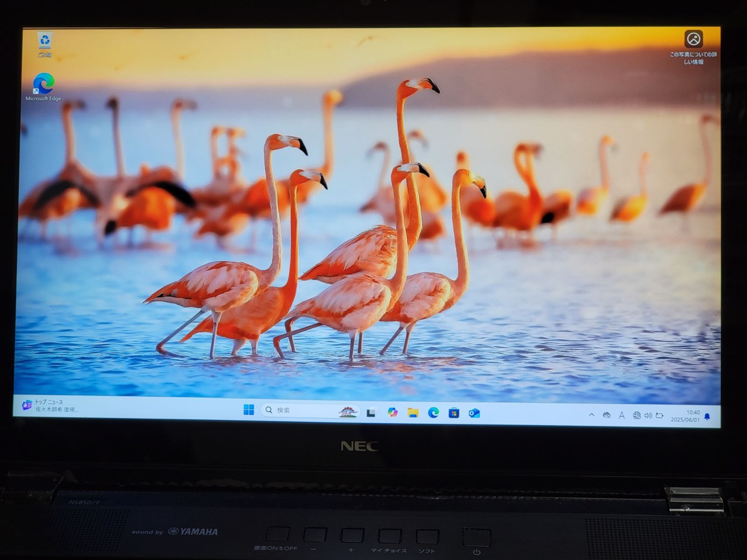Open Task View on the taskbar

point(371,413)
